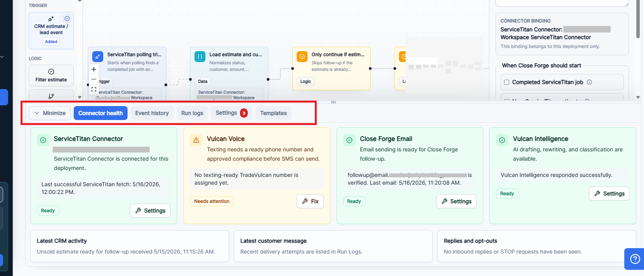Image resolution: width=644 pixels, height=276 pixels.
Task: Click the text field at right panel top
Action: (x=562, y=3)
